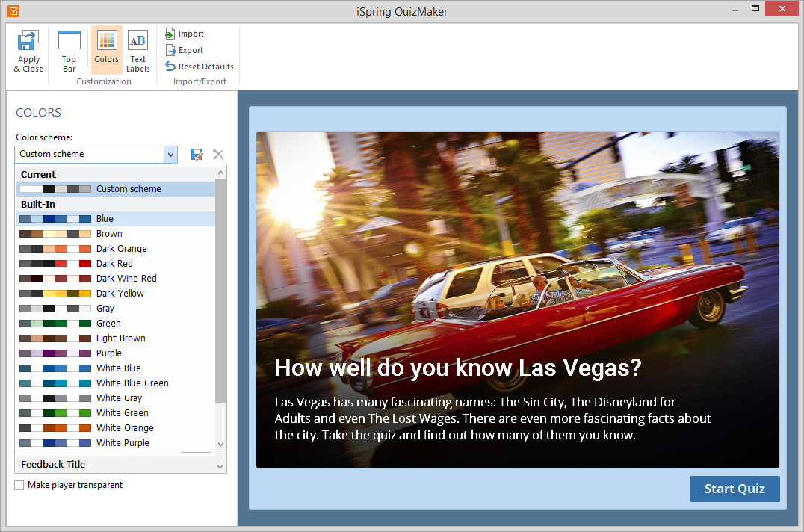
Task: Click the Purple scheme color swatch
Action: 55,353
